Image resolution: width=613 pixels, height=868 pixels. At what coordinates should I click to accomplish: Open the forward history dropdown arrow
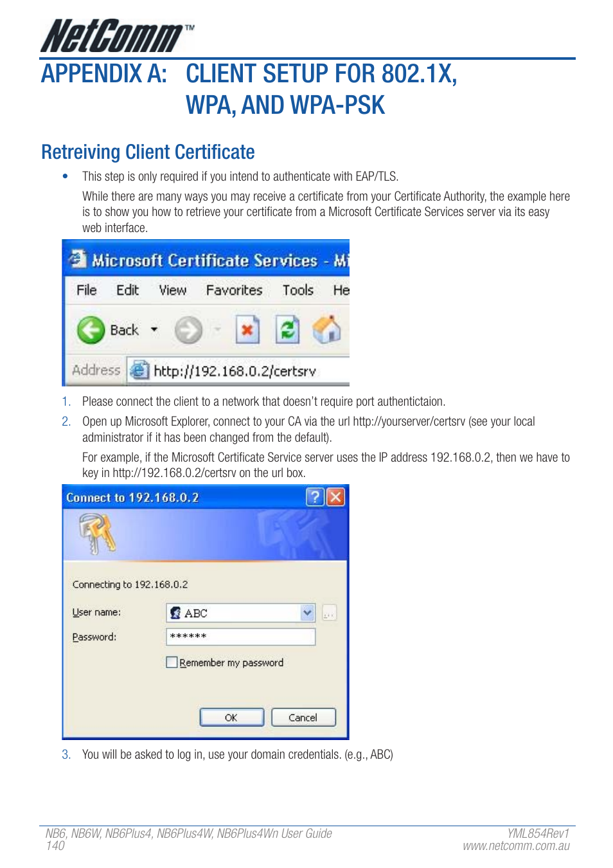coord(218,330)
